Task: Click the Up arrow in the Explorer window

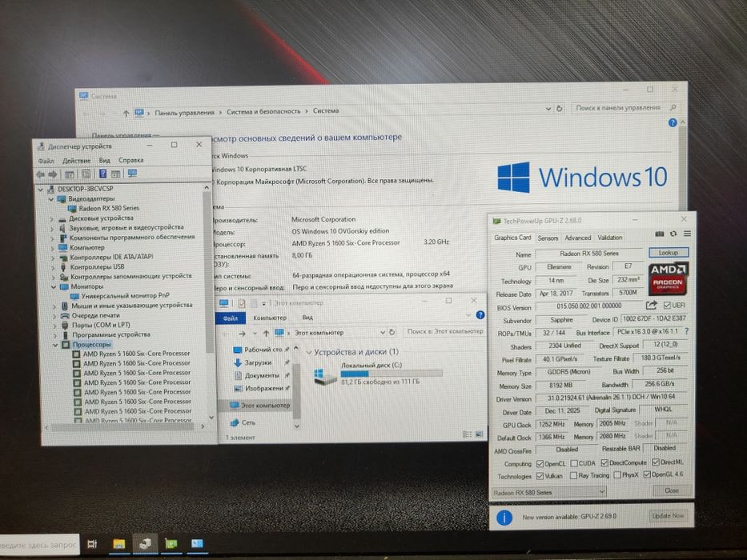Action: [266, 333]
